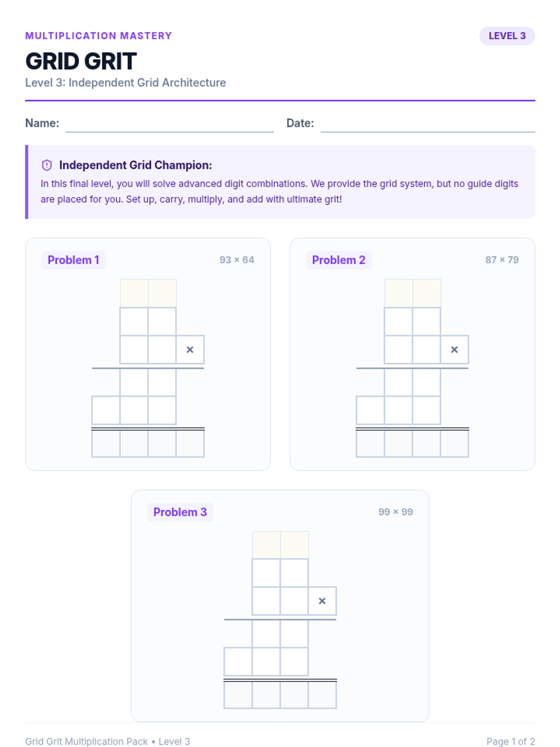Click first answer box in Problem 3
Screen dimensions: 560x747
[x=238, y=695]
